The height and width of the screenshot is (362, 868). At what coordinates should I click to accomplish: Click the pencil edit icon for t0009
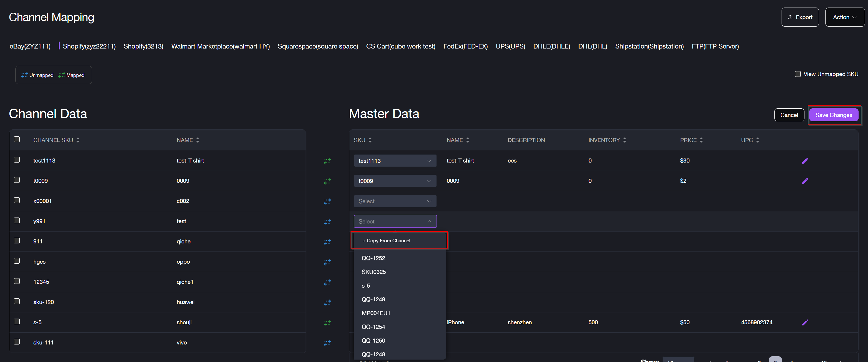(805, 181)
